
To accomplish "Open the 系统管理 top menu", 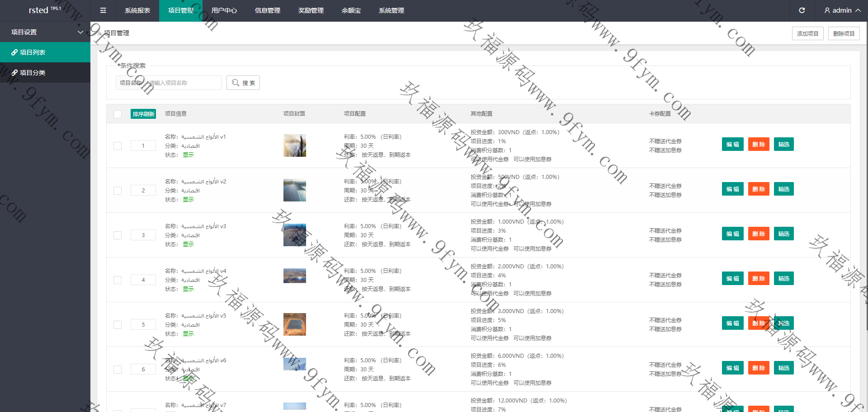I will pos(391,10).
